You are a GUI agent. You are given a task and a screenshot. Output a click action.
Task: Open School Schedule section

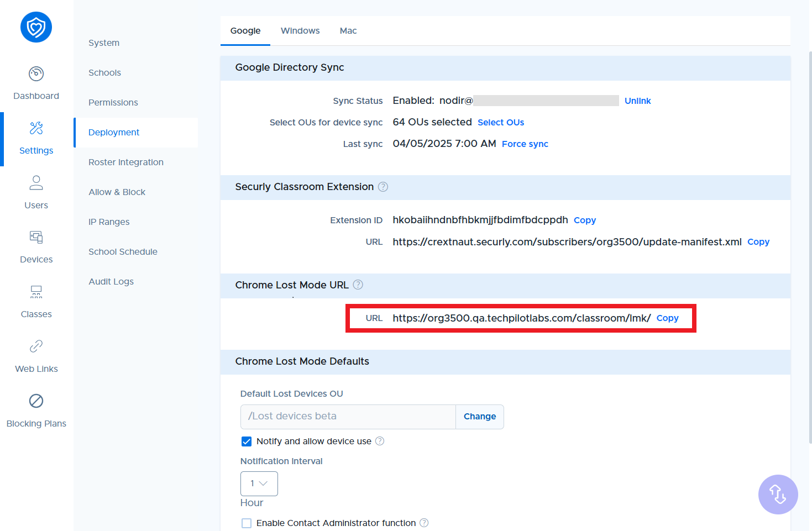123,252
